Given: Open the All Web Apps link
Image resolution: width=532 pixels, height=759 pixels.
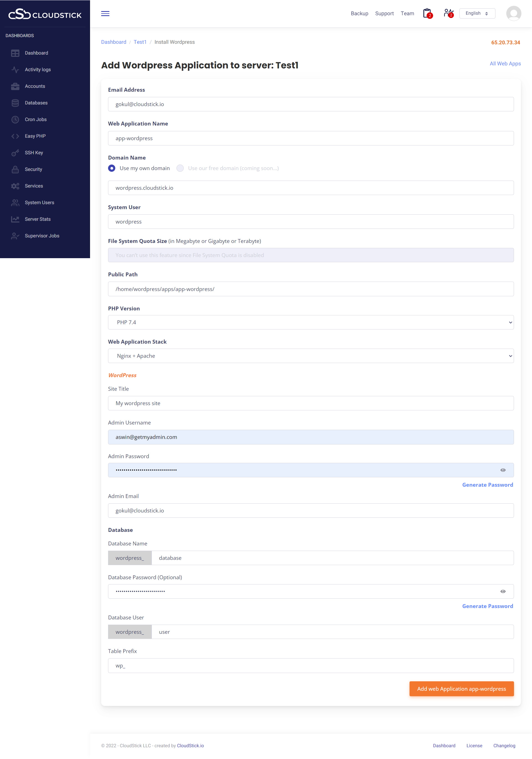Looking at the screenshot, I should (x=505, y=63).
